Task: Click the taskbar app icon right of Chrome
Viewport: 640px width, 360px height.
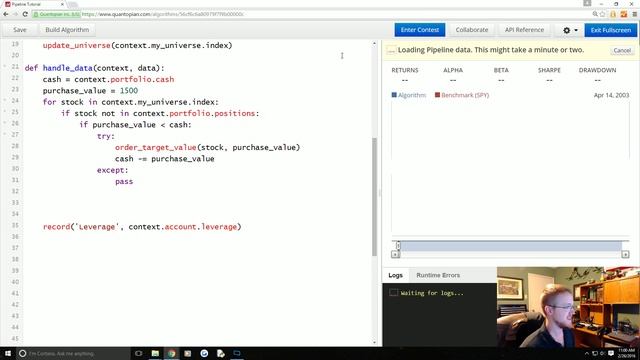Action: coord(188,353)
